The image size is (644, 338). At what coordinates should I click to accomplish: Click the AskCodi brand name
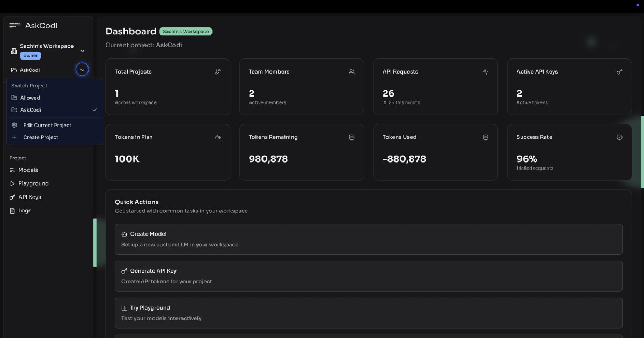click(41, 25)
